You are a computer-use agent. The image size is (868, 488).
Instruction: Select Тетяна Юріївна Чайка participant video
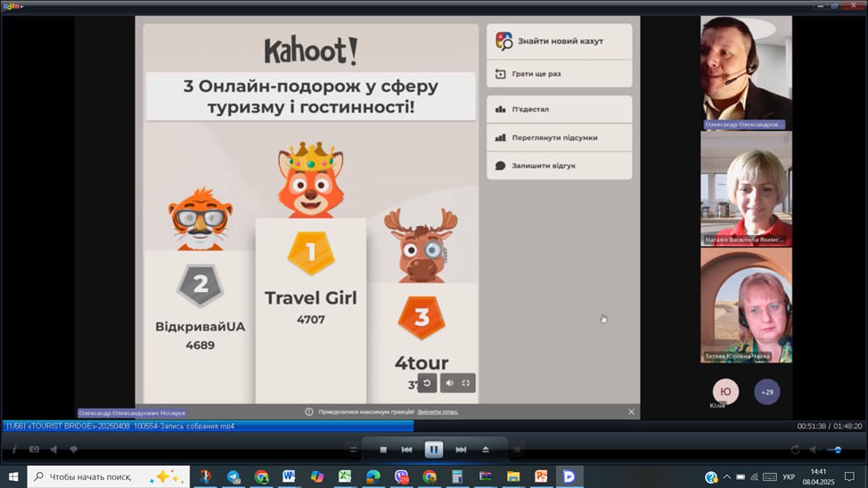746,305
